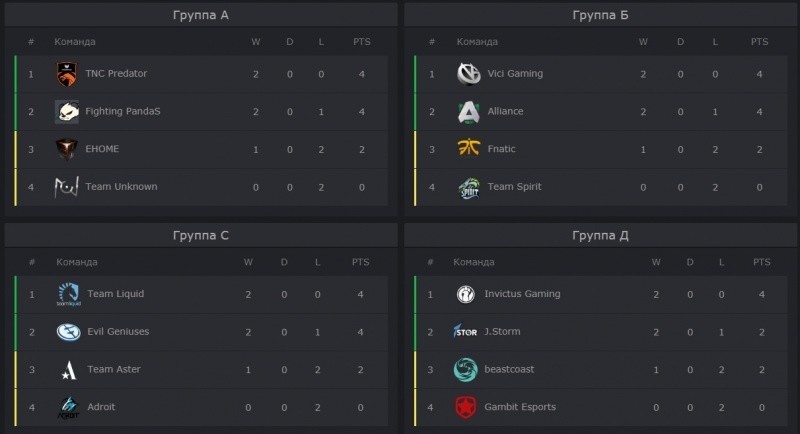
Task: Open the J.Storm team name link
Action: point(503,331)
